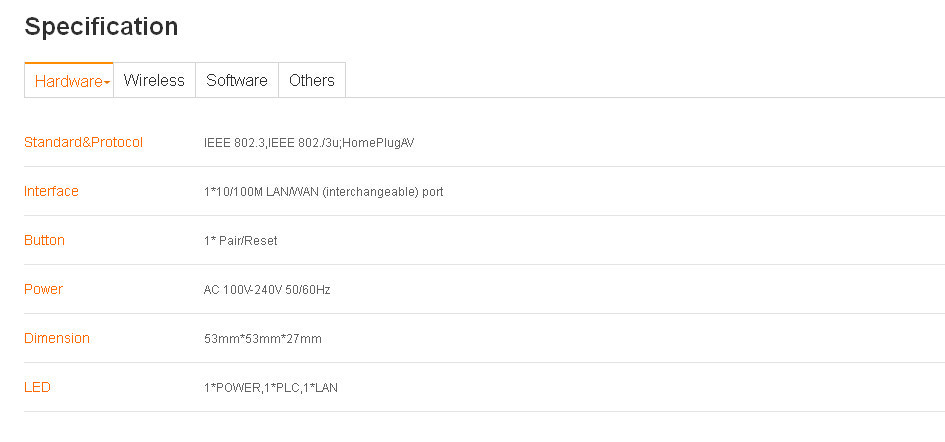This screenshot has width=945, height=442.
Task: Click the 1*POWER LED text
Action: [233, 388]
